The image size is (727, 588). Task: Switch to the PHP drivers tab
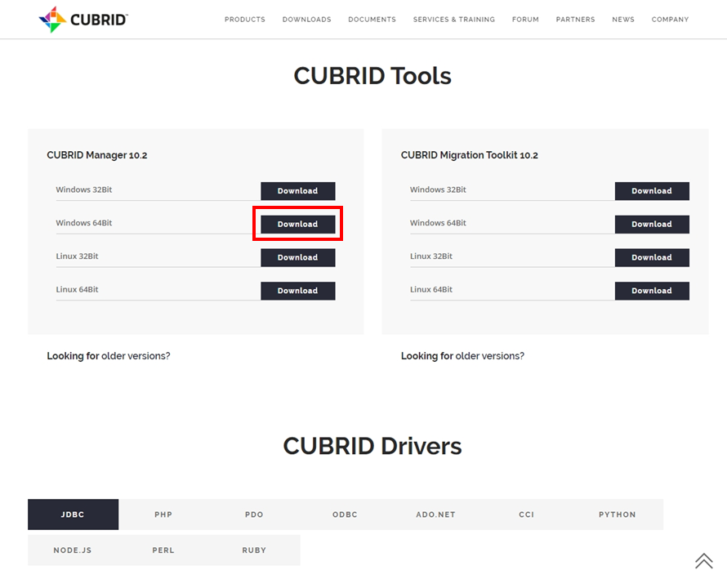click(x=163, y=514)
